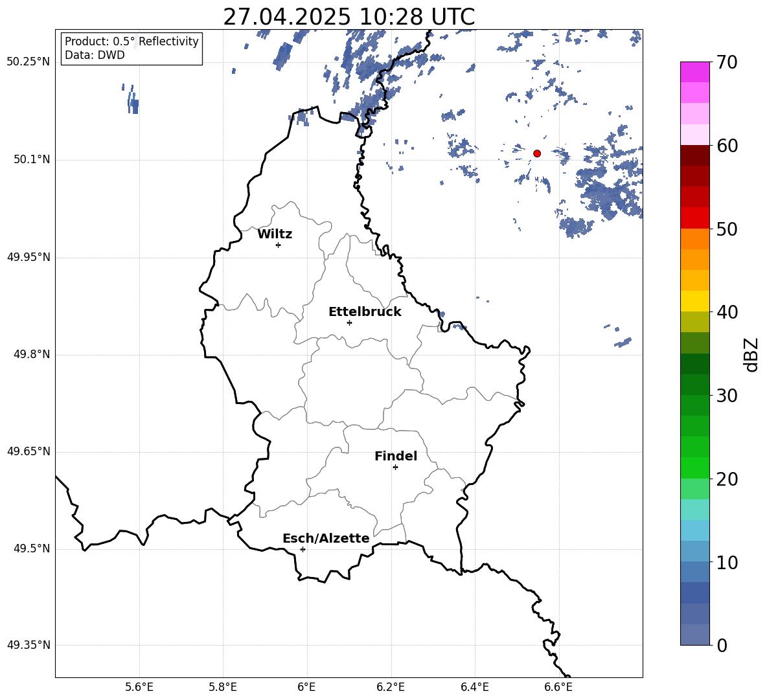Click the Ettelbruck station cross marker

click(349, 322)
